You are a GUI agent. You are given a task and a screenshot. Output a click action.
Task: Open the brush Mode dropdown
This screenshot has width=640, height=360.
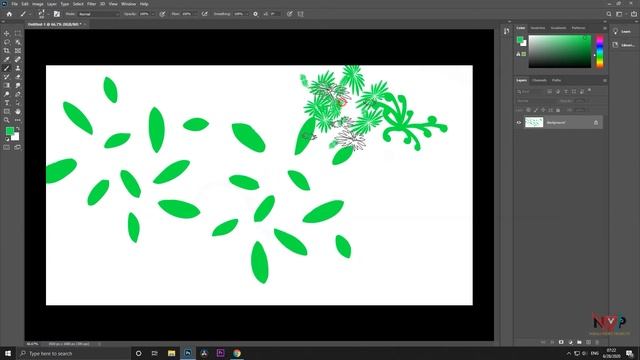(x=99, y=14)
